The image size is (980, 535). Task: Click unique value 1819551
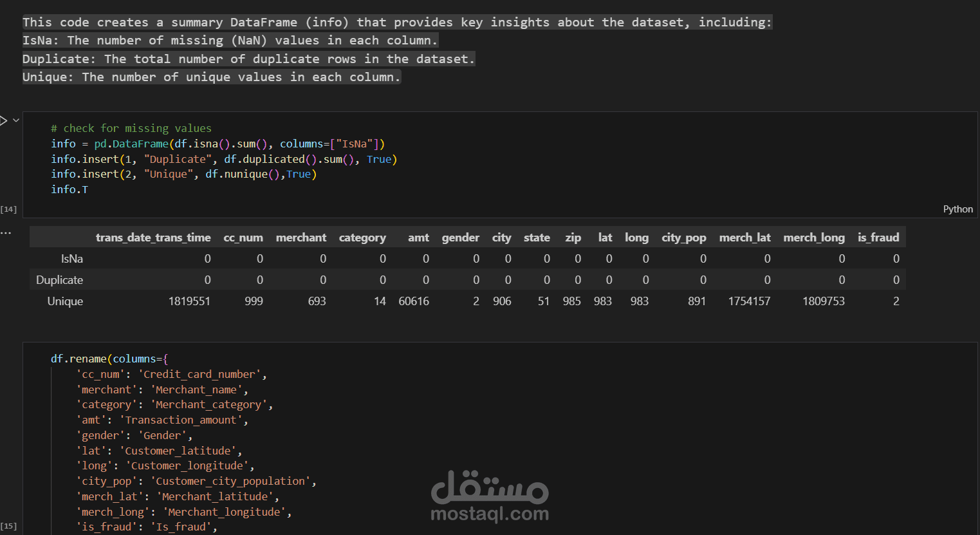[189, 301]
